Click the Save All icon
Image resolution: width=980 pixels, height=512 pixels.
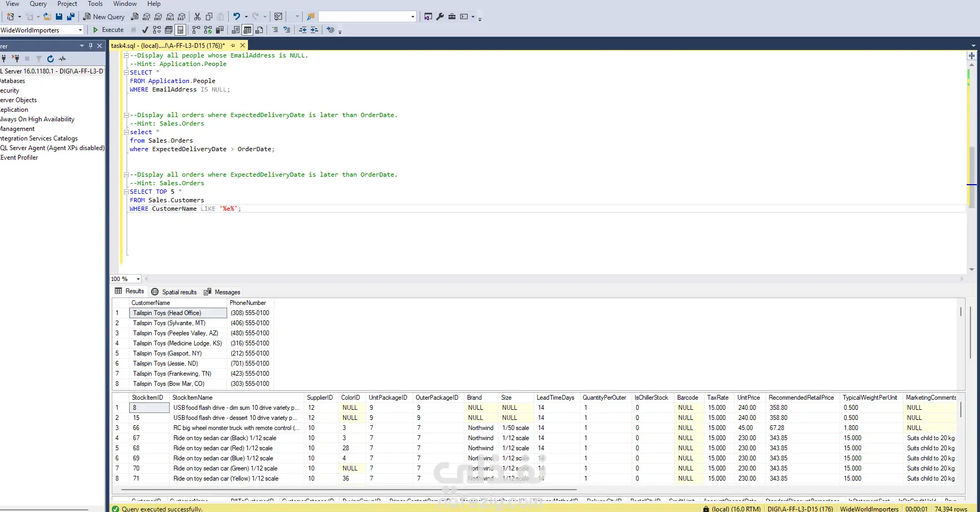tap(71, 16)
